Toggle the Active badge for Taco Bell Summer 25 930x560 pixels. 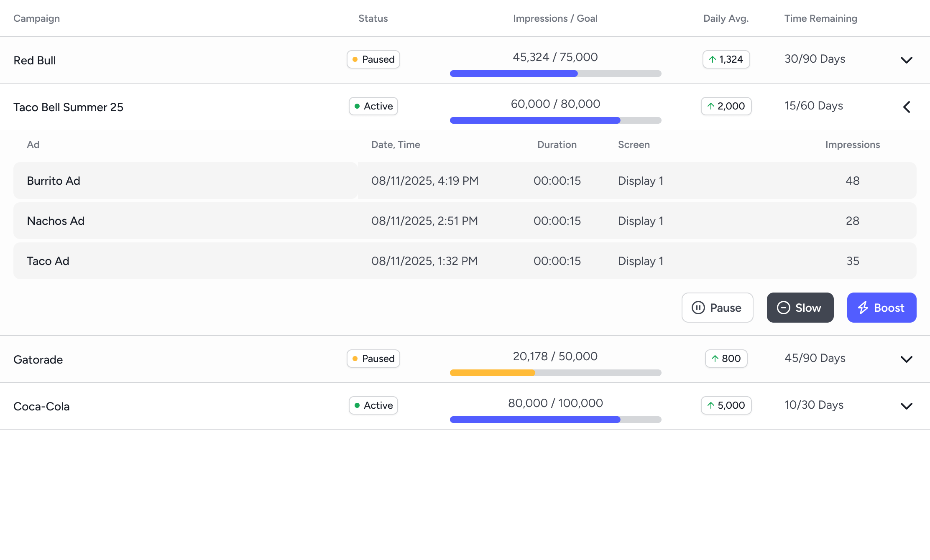coord(373,106)
